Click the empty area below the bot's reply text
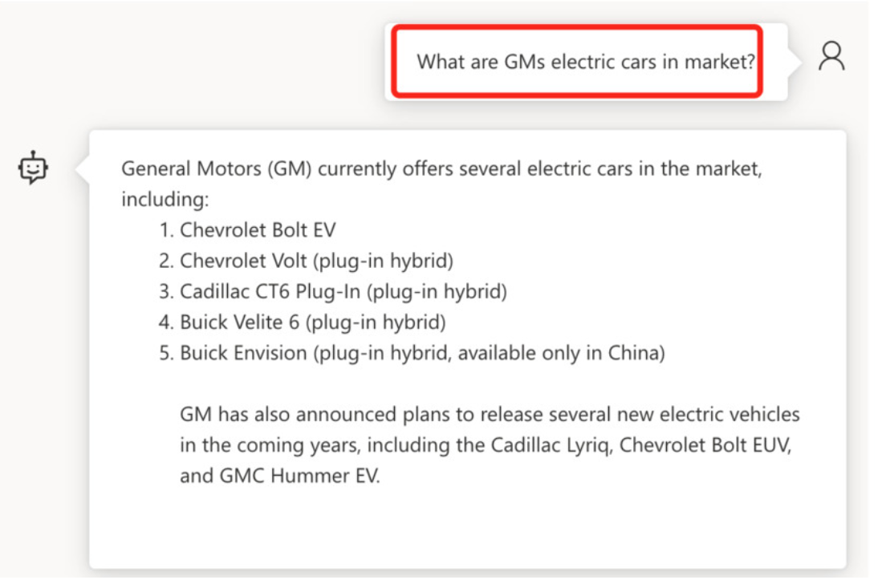Image resolution: width=882 pixels, height=588 pixels. [x=465, y=525]
